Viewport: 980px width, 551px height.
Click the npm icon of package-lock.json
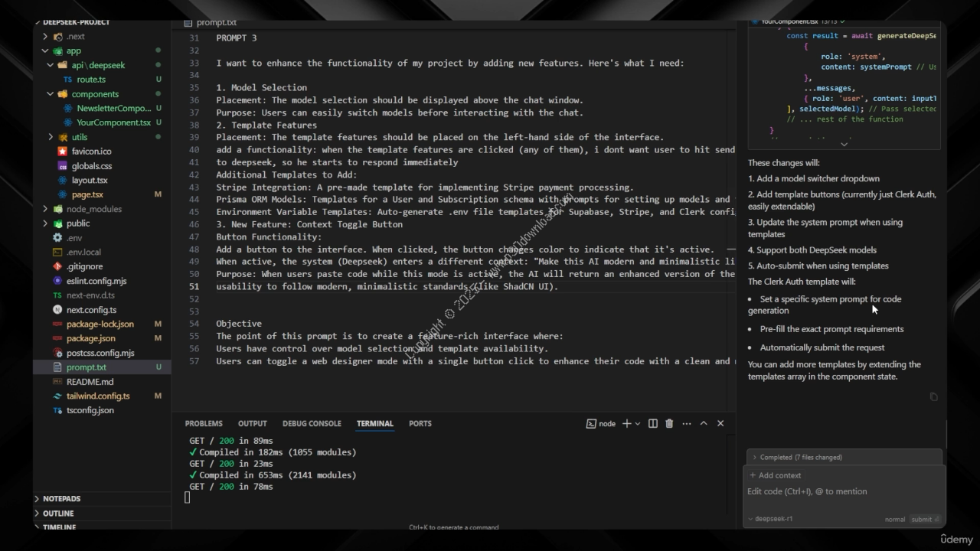tap(57, 324)
